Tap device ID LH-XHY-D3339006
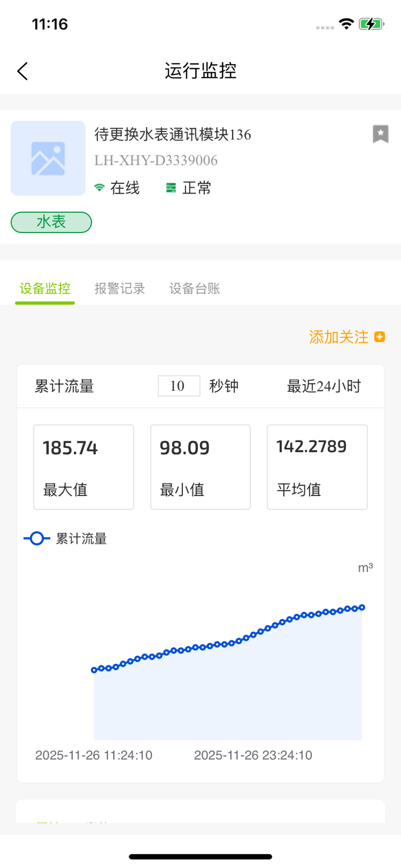Viewport: 401px width, 868px height. pyautogui.click(x=156, y=160)
